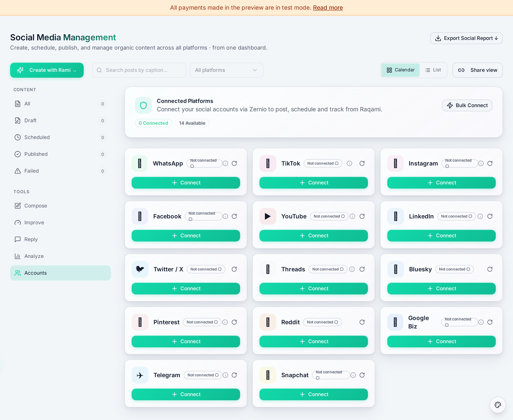The width and height of the screenshot is (513, 420).
Task: Open the Telegram info icon
Action: coord(225,375)
